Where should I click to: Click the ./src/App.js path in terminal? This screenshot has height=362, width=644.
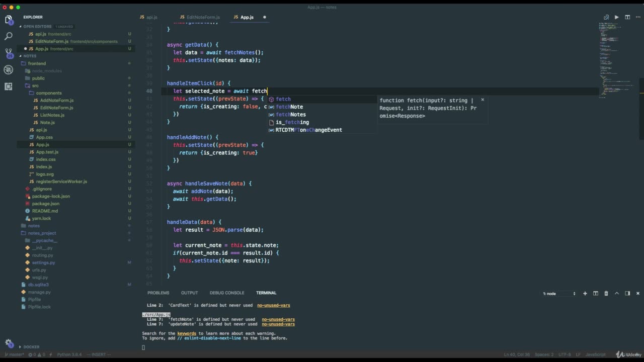click(x=156, y=315)
